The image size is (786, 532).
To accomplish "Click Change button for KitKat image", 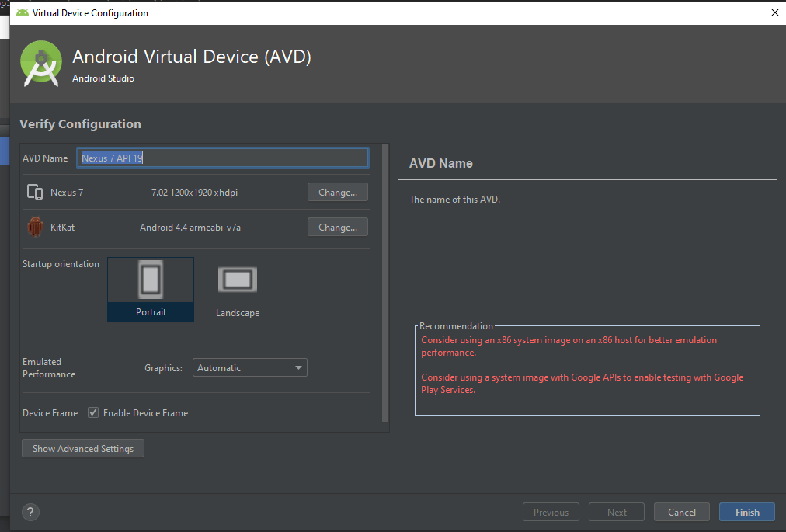I will coord(337,227).
